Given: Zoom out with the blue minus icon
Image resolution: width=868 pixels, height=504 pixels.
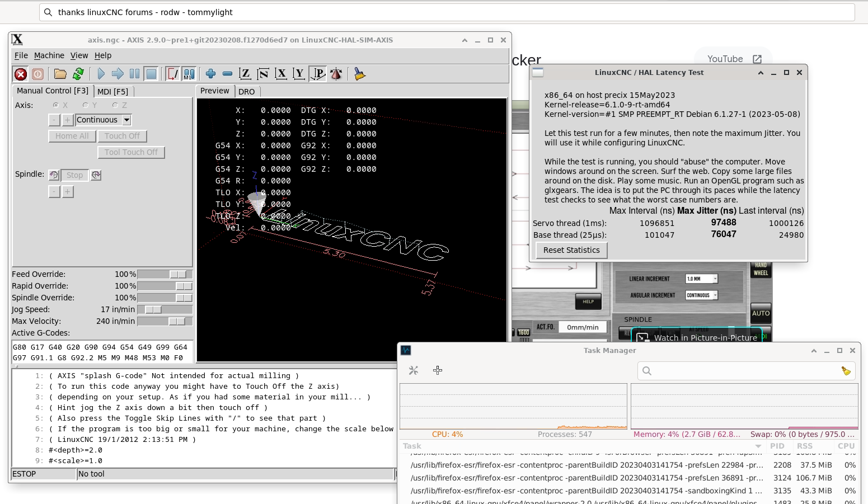Looking at the screenshot, I should pyautogui.click(x=227, y=74).
